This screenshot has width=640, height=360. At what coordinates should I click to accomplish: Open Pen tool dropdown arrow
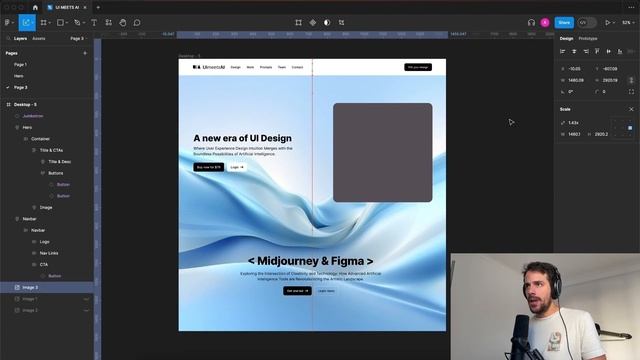click(84, 23)
